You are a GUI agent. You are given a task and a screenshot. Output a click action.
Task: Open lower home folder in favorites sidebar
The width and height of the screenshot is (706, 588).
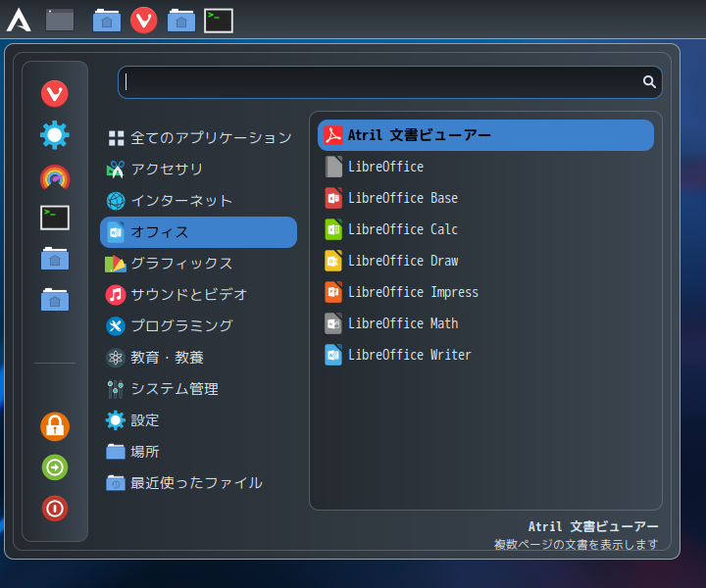tap(55, 300)
